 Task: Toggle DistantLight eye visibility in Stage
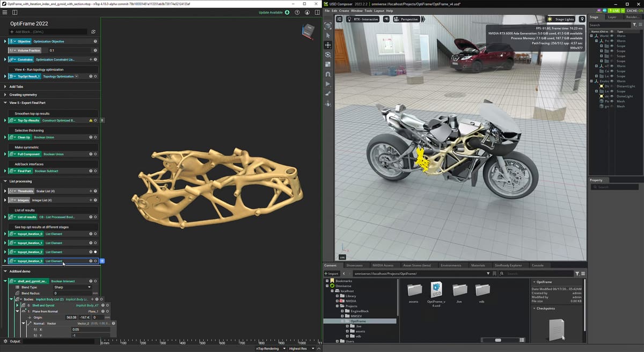click(611, 86)
